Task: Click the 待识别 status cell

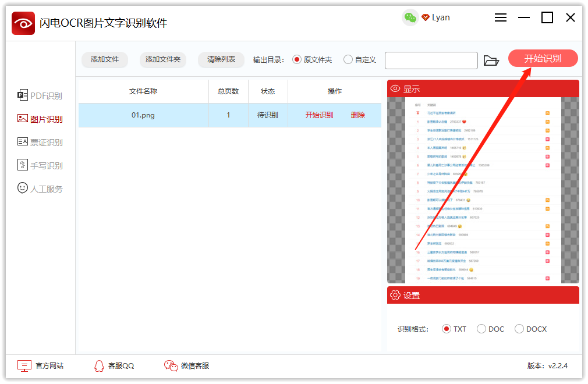Action: (x=268, y=115)
